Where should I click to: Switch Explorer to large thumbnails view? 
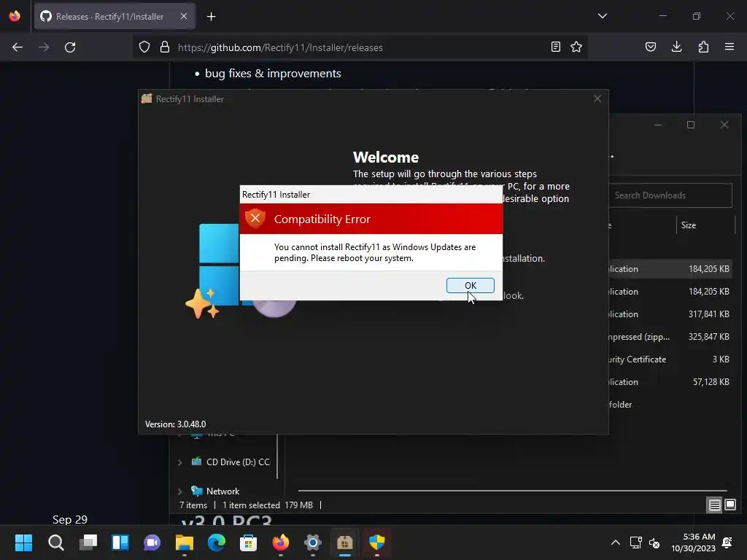pos(729,505)
